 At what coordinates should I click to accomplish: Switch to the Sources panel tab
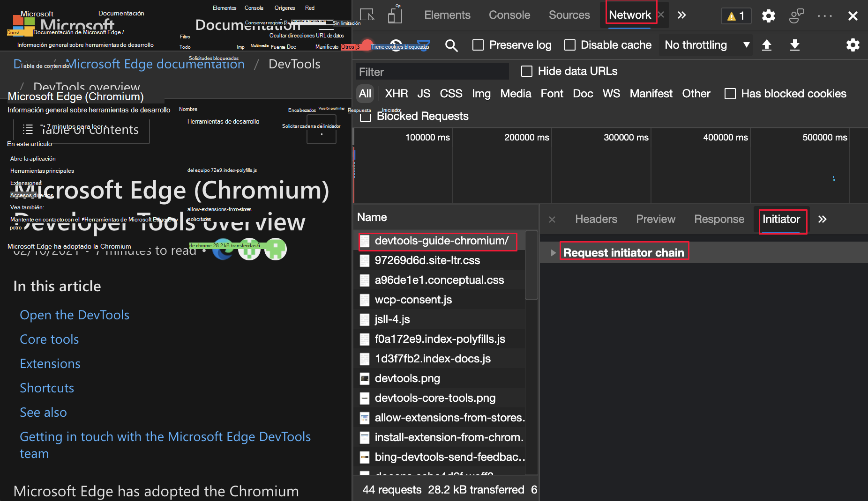coord(569,15)
